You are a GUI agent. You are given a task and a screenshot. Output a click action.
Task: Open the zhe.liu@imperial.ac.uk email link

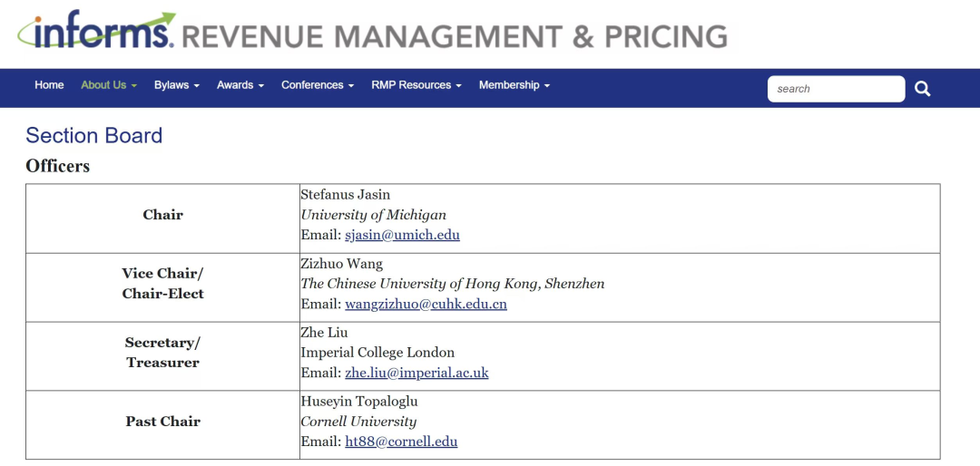click(x=416, y=373)
